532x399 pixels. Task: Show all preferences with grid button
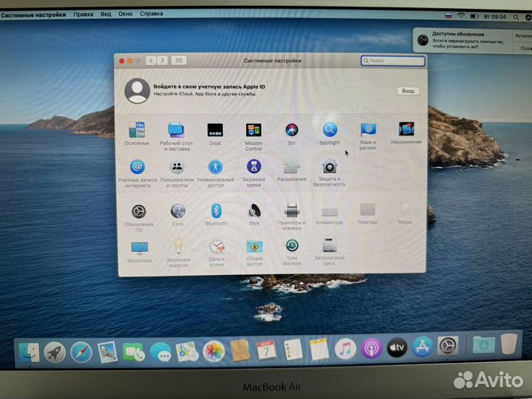pyautogui.click(x=179, y=61)
